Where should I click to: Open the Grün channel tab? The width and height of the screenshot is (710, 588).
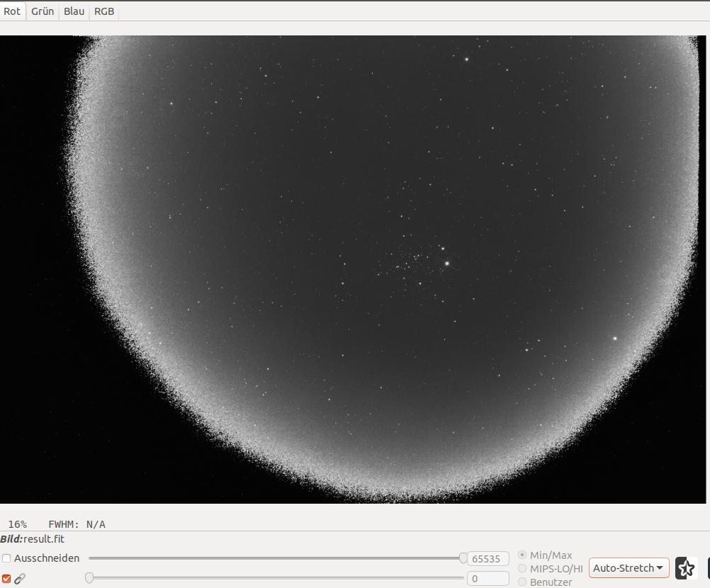pyautogui.click(x=43, y=11)
